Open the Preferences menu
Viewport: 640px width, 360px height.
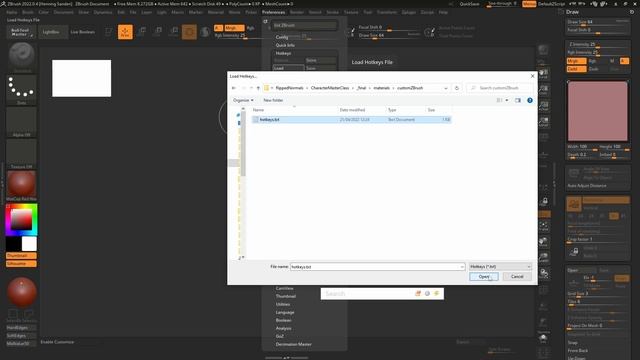point(273,12)
